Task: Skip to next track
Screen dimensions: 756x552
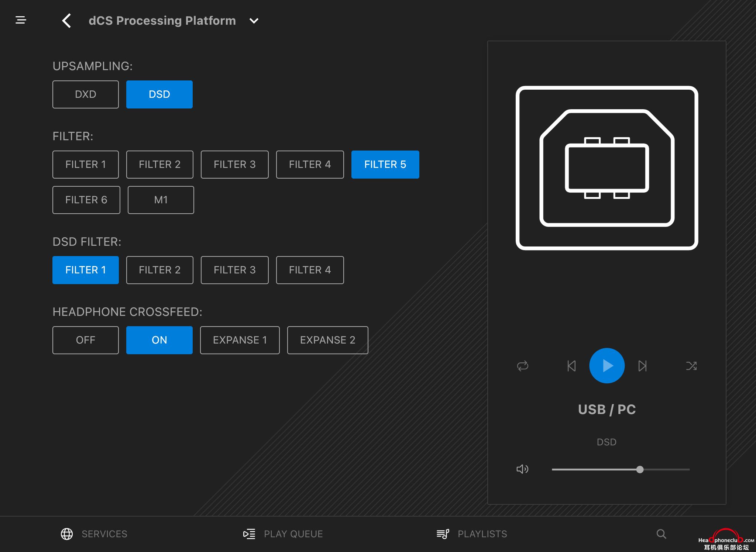Action: [x=642, y=366]
